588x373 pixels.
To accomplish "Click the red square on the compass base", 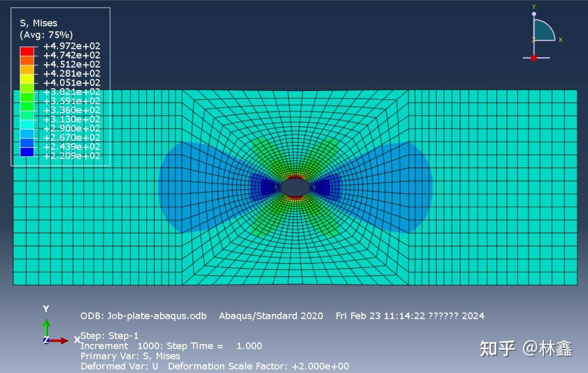I will (x=534, y=58).
